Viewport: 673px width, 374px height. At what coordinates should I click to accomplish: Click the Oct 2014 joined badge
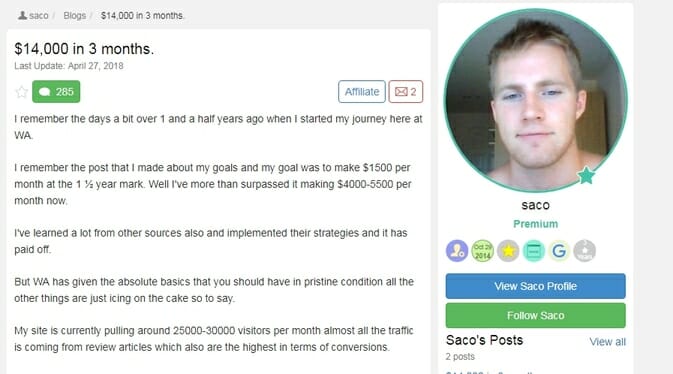pos(482,251)
